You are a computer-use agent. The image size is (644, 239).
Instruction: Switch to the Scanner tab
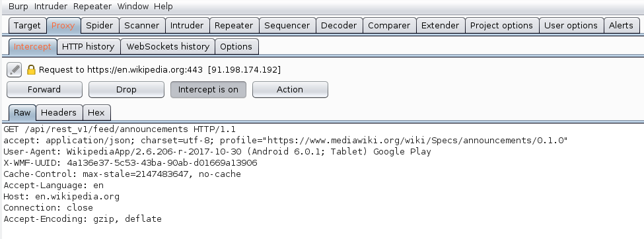(x=142, y=26)
